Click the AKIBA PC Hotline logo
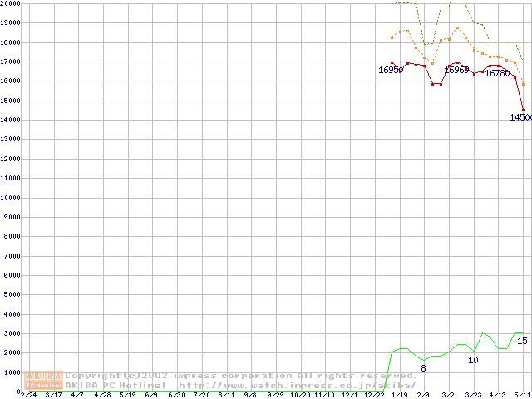 (x=44, y=380)
